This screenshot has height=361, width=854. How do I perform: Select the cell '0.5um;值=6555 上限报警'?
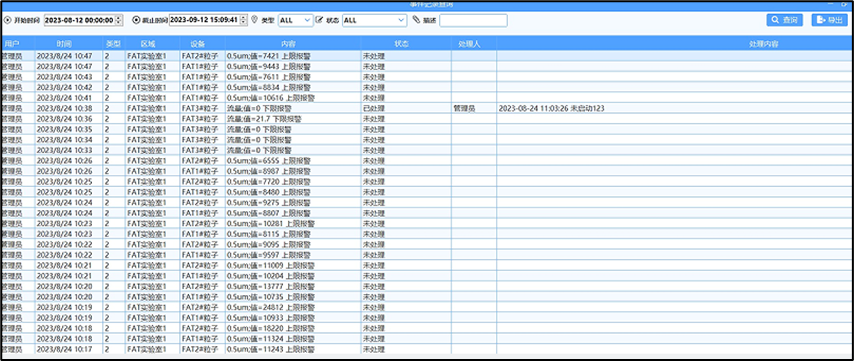click(x=293, y=161)
